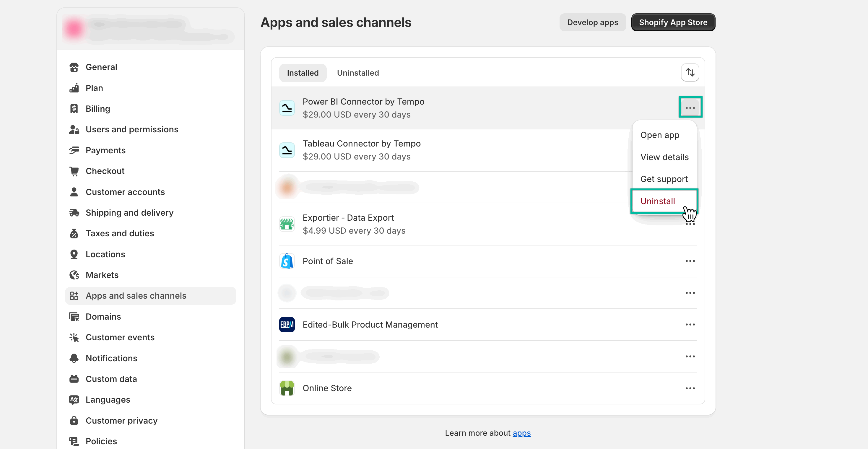
Task: Click the Develop apps button
Action: coord(592,22)
